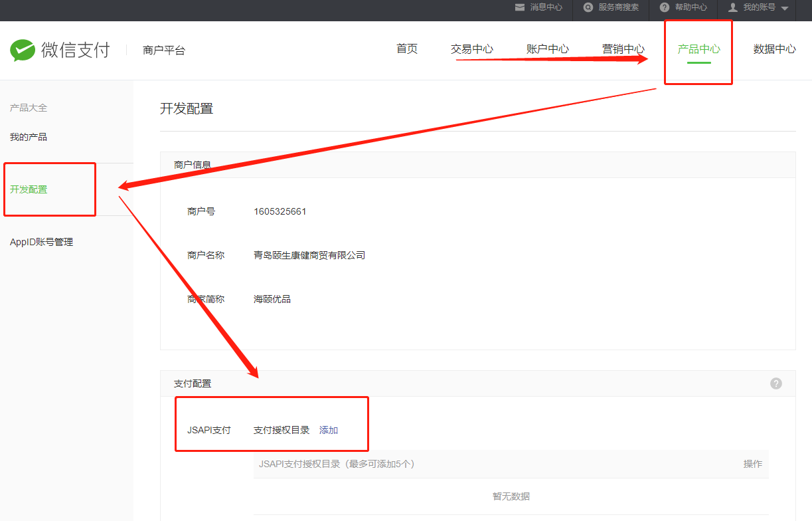
Task: Click the 消息中心 text link
Action: (546, 7)
